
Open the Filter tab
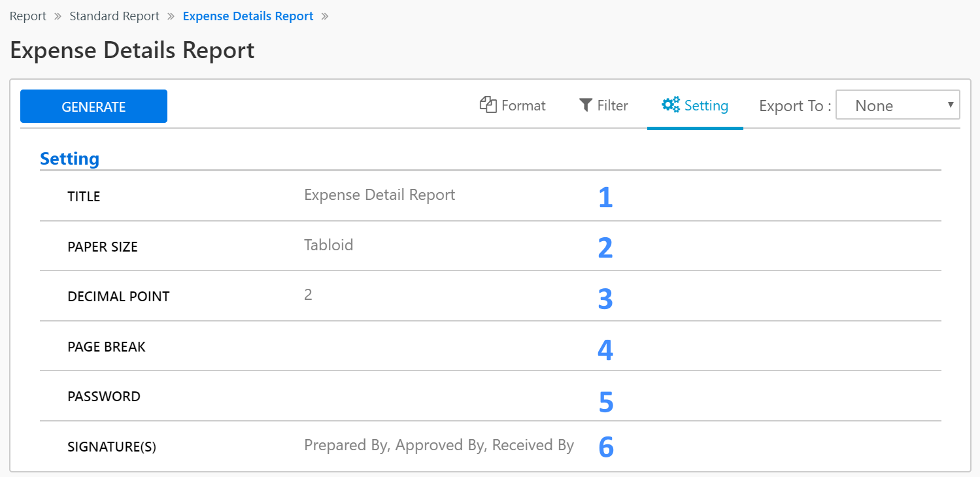click(x=613, y=106)
